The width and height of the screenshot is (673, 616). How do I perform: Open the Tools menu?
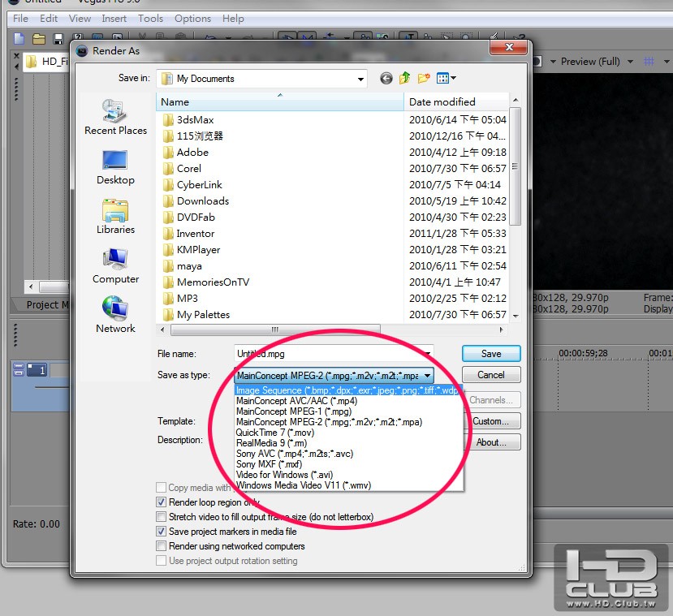[151, 19]
